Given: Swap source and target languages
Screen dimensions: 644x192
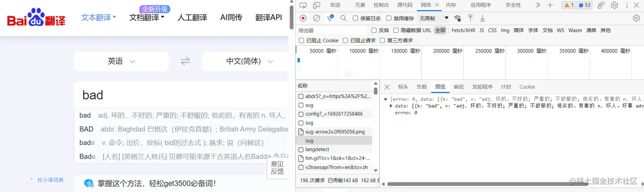Looking at the screenshot, I should pyautogui.click(x=185, y=61).
